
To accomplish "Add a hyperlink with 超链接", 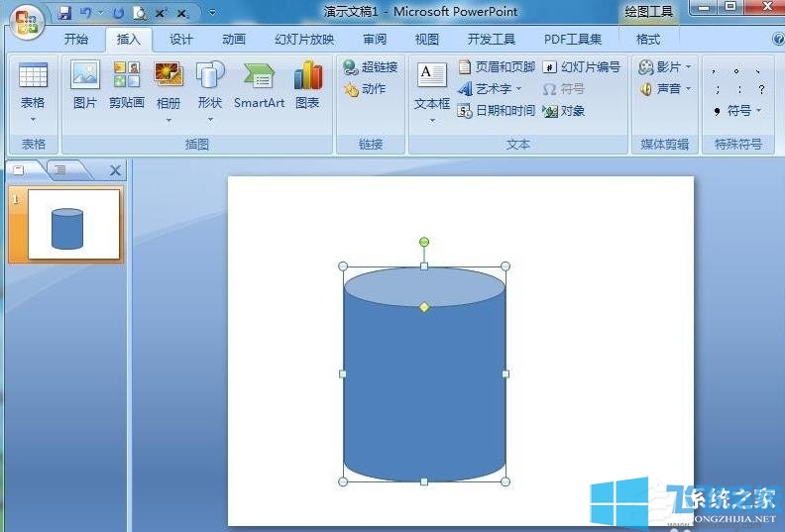I will click(370, 67).
